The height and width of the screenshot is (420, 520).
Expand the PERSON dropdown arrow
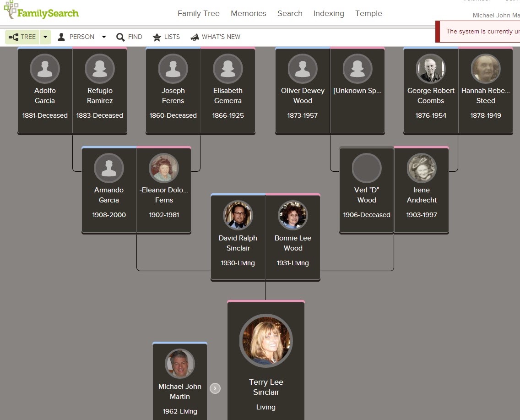[104, 37]
